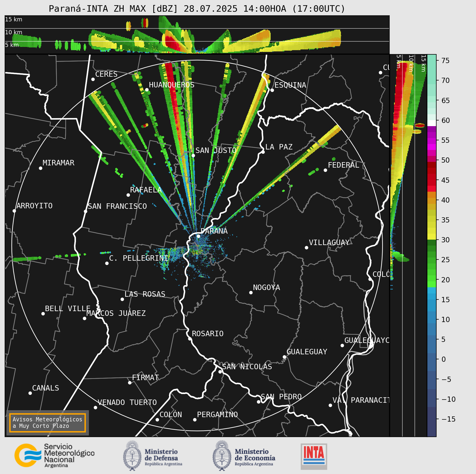The image size is (476, 474).
Task: Click the INTA logo
Action: [314, 456]
